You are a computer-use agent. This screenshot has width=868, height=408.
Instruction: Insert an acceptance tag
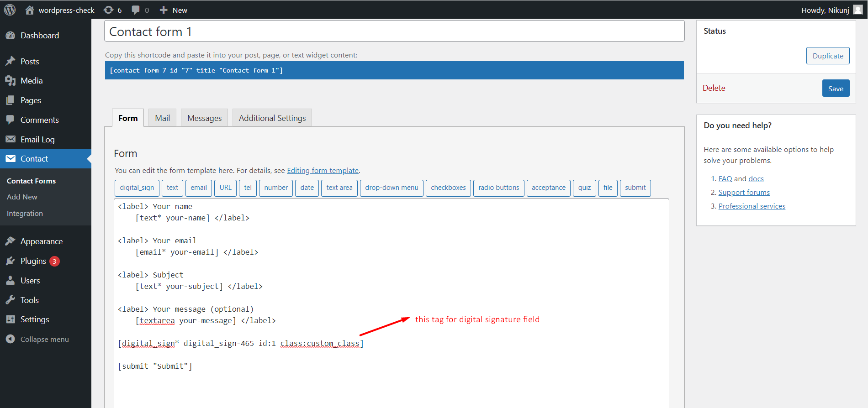point(549,188)
